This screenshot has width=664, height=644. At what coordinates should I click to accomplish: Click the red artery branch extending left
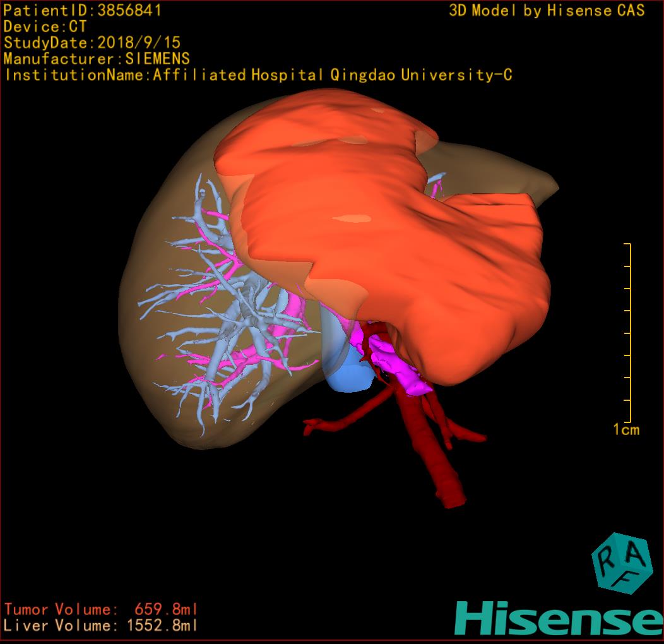coord(335,422)
